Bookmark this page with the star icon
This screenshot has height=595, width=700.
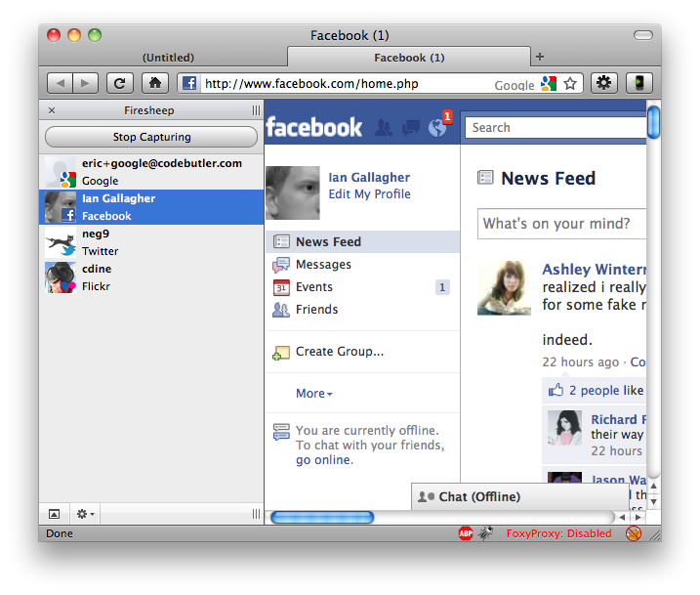click(570, 83)
